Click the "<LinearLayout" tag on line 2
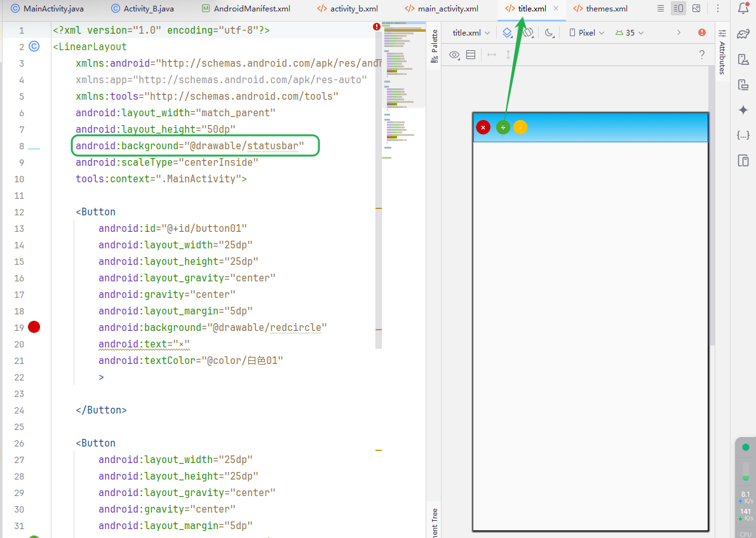Viewport: 756px width, 538px height. pos(90,47)
